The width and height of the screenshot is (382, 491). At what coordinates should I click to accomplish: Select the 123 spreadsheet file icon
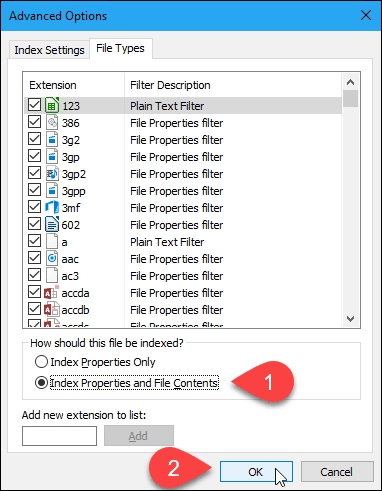[x=52, y=106]
